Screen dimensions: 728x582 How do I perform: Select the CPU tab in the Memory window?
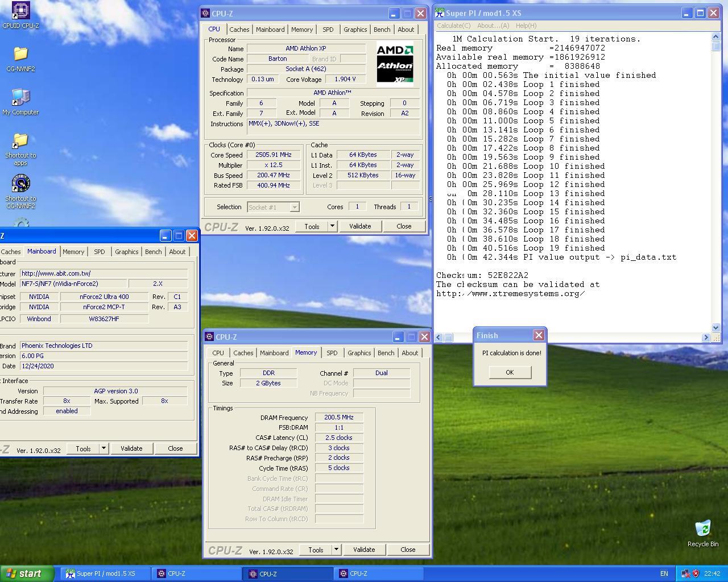(x=218, y=353)
